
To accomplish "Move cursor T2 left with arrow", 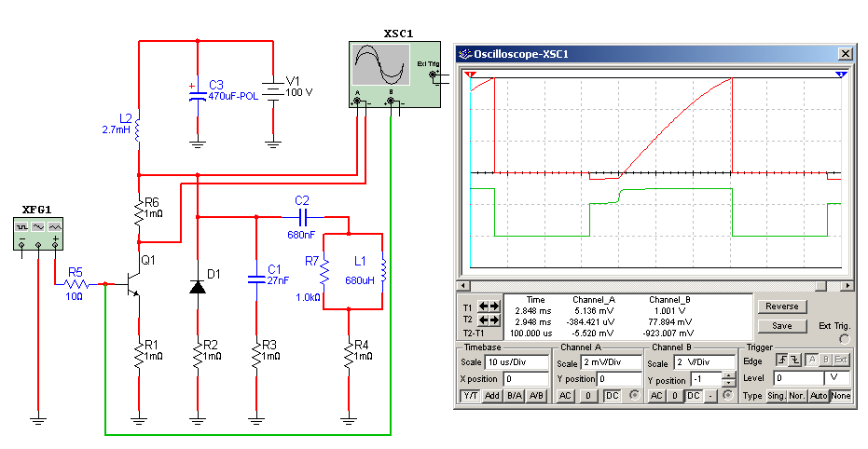I will (483, 320).
